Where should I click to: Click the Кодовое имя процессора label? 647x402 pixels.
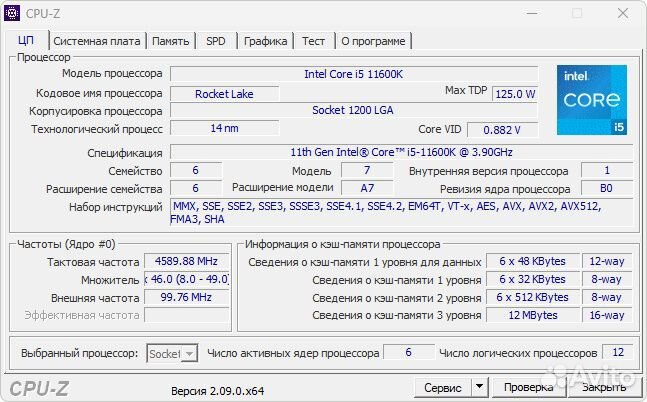(x=99, y=93)
